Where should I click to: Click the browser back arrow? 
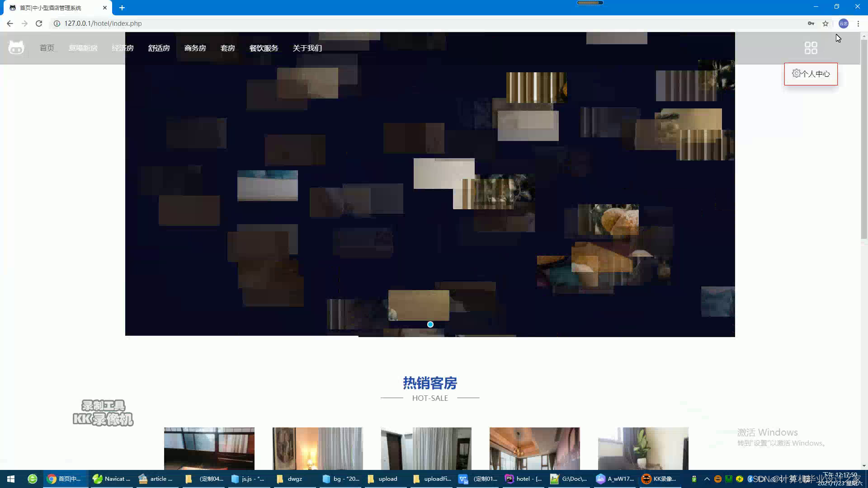[x=10, y=23]
